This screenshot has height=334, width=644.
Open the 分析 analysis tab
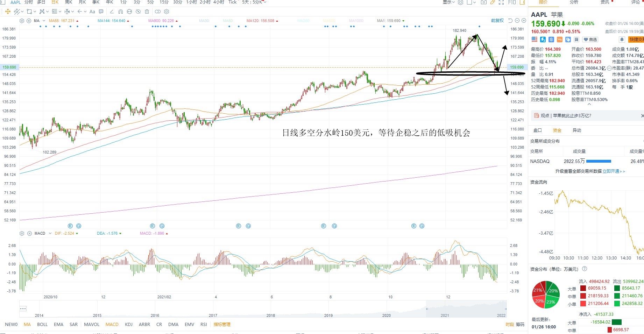tap(574, 2)
